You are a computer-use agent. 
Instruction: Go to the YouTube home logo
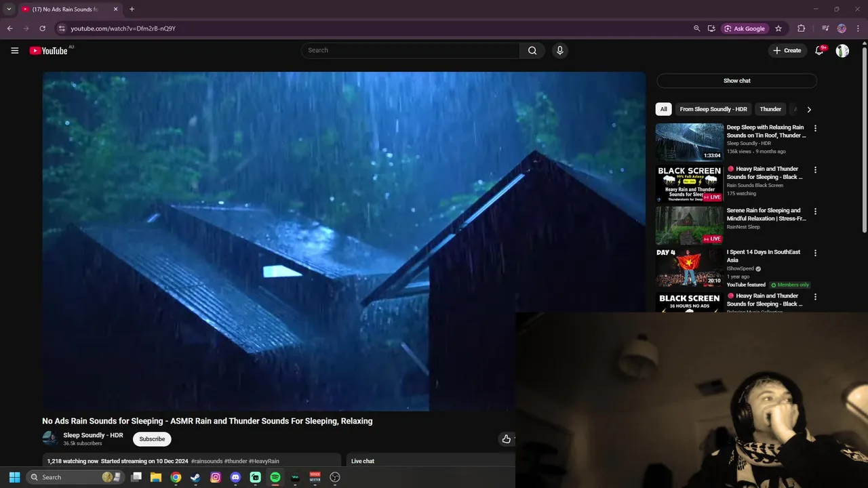(x=48, y=50)
